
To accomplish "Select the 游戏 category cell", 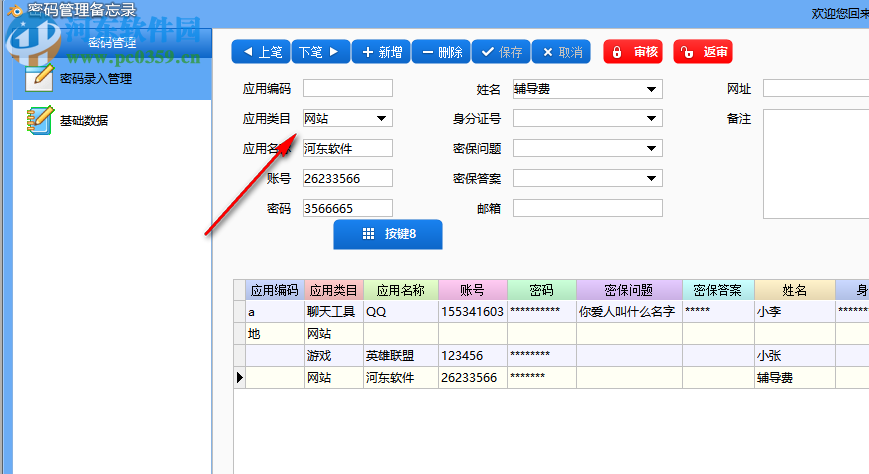I will tap(334, 355).
